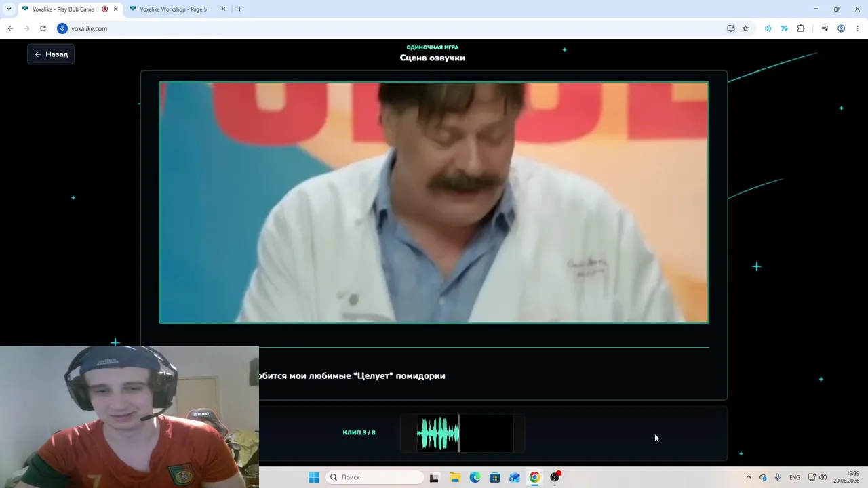
Task: Open Task View on the taskbar
Action: 434,477
